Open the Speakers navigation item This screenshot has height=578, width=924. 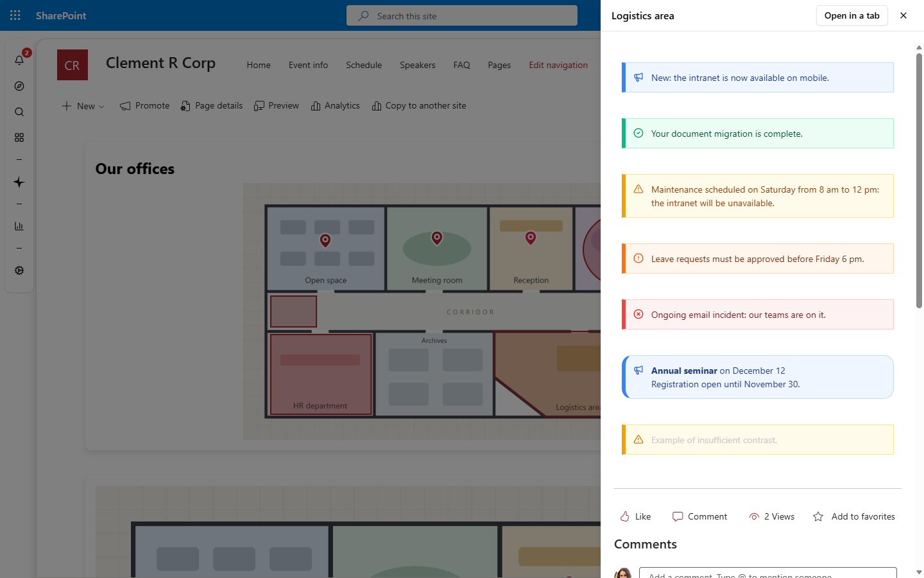click(x=418, y=65)
